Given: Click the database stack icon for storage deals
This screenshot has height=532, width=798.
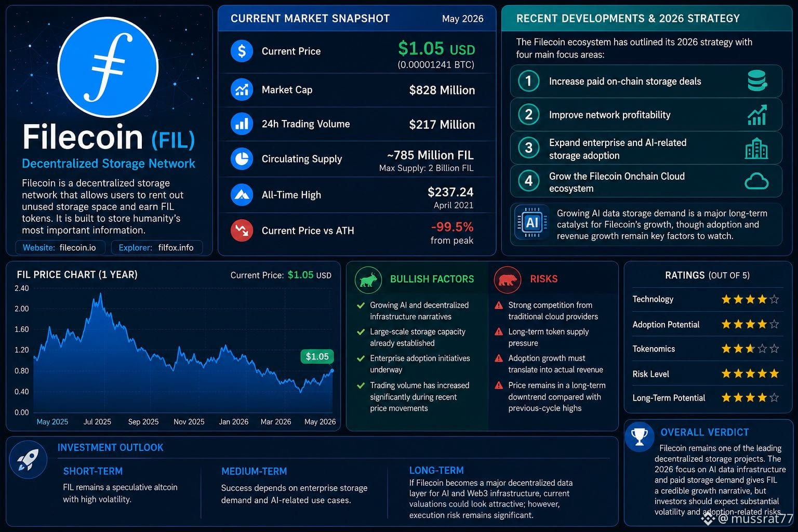Looking at the screenshot, I should click(757, 81).
